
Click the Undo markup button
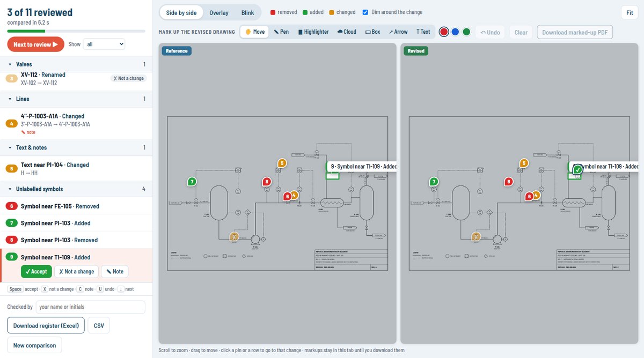(x=490, y=32)
